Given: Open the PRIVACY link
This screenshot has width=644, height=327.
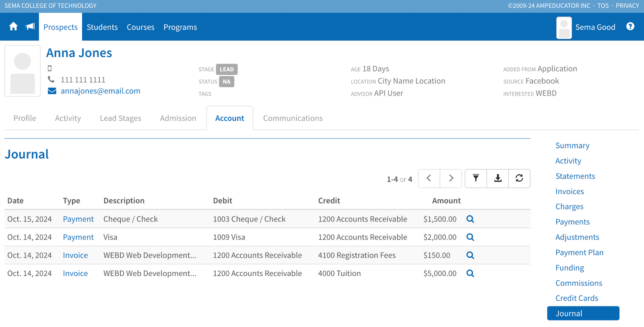Looking at the screenshot, I should click(627, 6).
